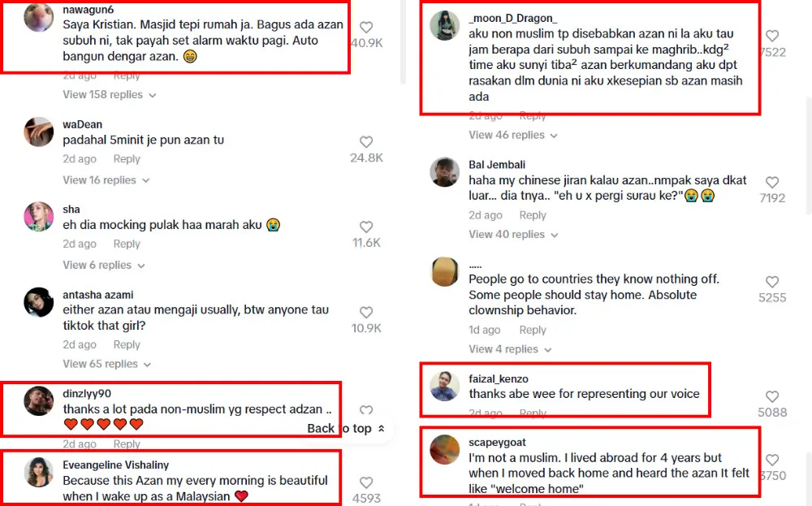Tap the heart beside sha's comment

(x=366, y=227)
